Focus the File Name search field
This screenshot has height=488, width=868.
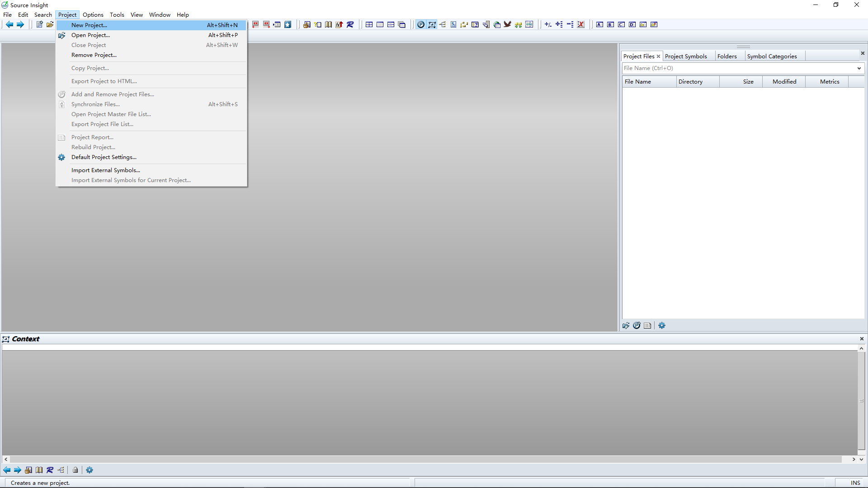(739, 68)
